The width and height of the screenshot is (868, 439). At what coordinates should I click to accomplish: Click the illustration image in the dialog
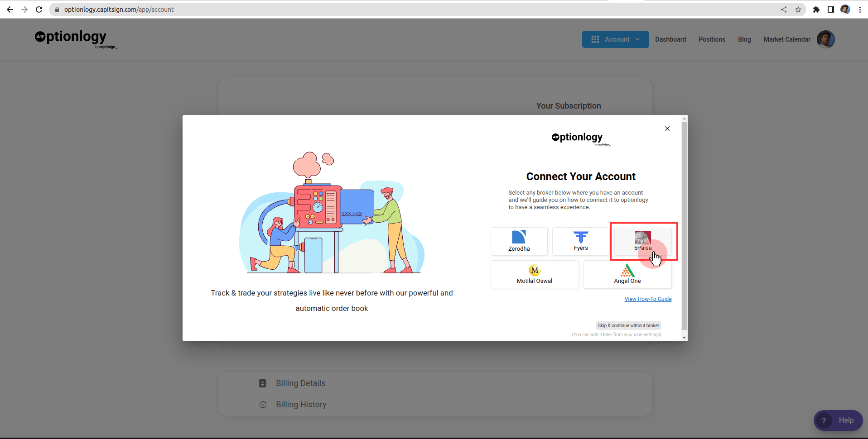[332, 213]
